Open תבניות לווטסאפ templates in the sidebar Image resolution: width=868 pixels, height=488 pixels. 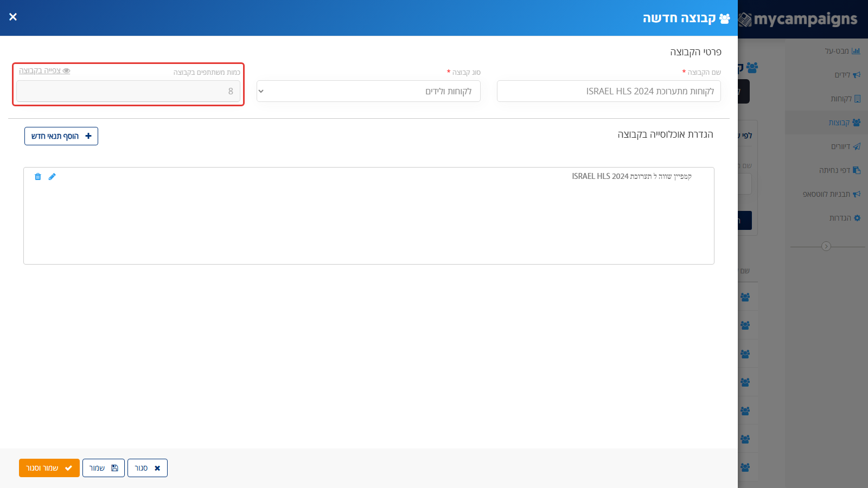click(832, 194)
